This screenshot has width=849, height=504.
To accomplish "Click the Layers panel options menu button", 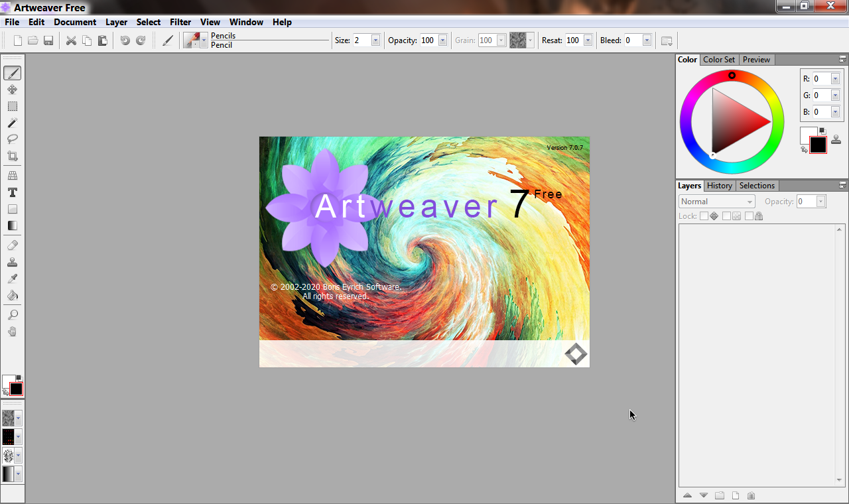I will pyautogui.click(x=842, y=185).
